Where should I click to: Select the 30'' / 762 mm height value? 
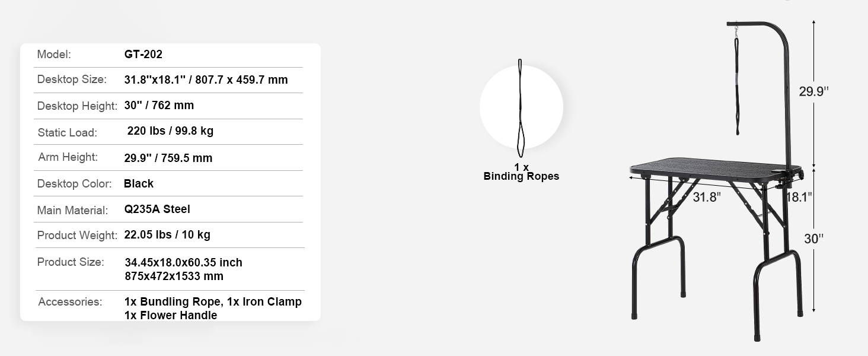coord(159,106)
